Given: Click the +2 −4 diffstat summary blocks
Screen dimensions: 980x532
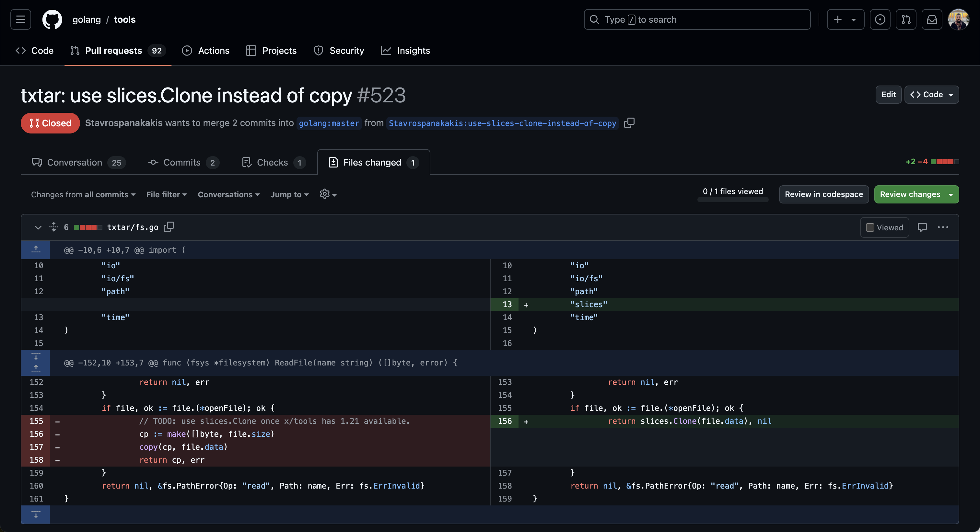Looking at the screenshot, I should 944,162.
